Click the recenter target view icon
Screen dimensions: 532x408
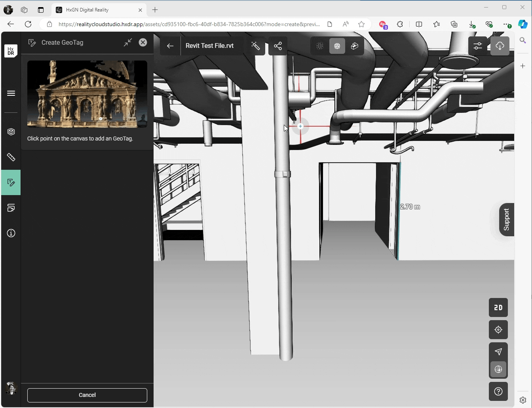[x=498, y=330]
